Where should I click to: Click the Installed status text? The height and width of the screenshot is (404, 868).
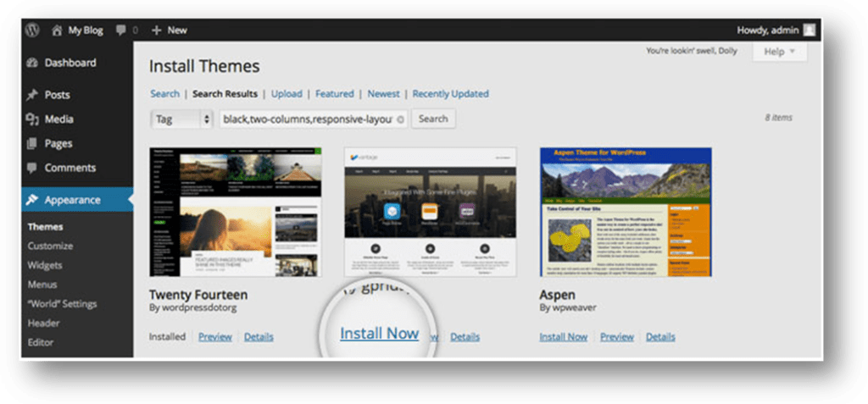click(x=167, y=336)
